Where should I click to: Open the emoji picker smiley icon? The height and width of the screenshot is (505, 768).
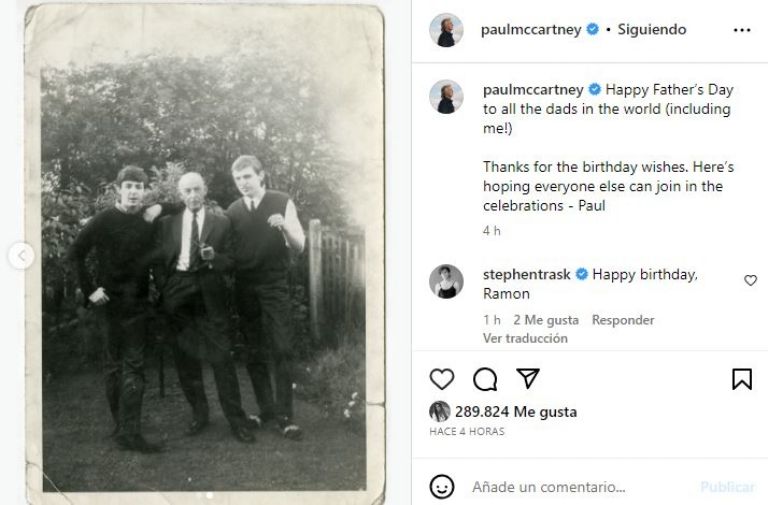click(x=442, y=487)
